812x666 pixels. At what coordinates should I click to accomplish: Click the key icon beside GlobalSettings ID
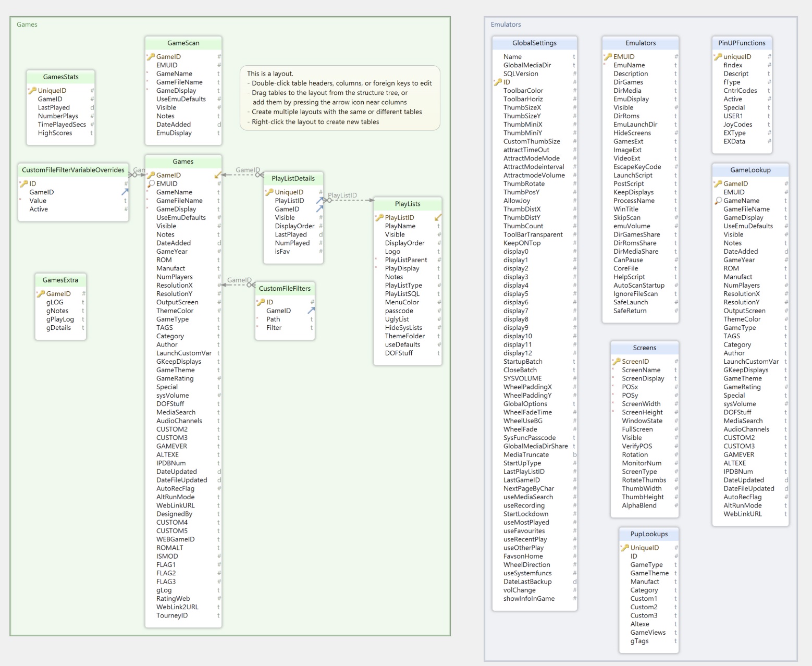point(498,82)
